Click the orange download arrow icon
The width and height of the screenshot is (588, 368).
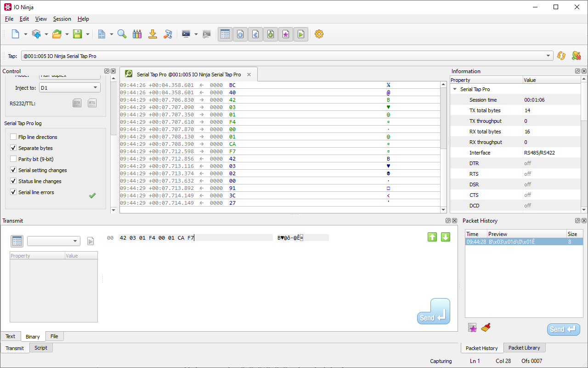(x=153, y=34)
